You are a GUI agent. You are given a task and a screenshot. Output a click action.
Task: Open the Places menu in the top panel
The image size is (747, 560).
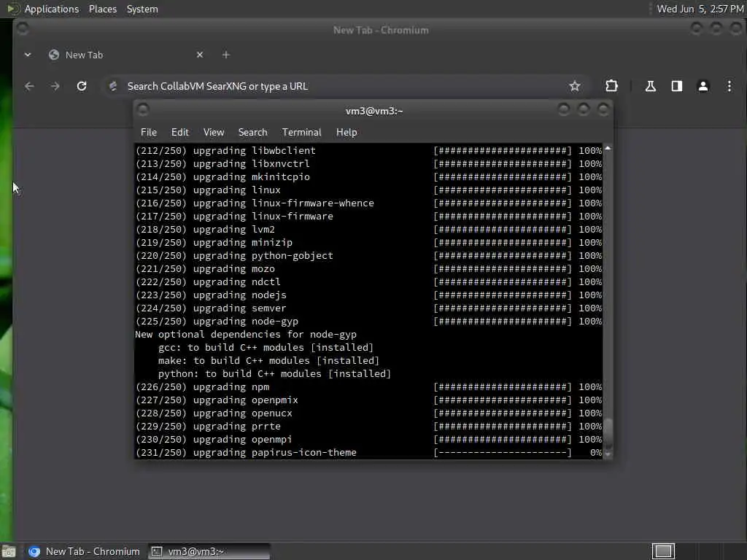103,9
